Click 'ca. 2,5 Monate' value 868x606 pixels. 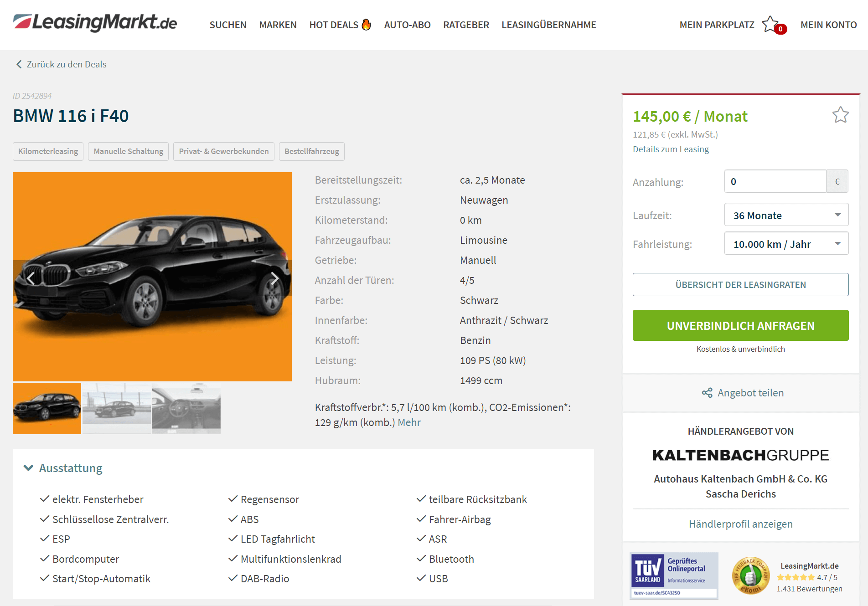tap(492, 180)
